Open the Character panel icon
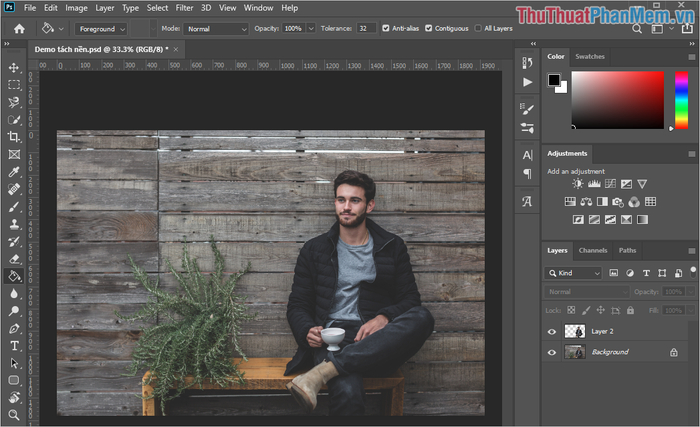Image resolution: width=700 pixels, height=427 pixels. coord(527,155)
